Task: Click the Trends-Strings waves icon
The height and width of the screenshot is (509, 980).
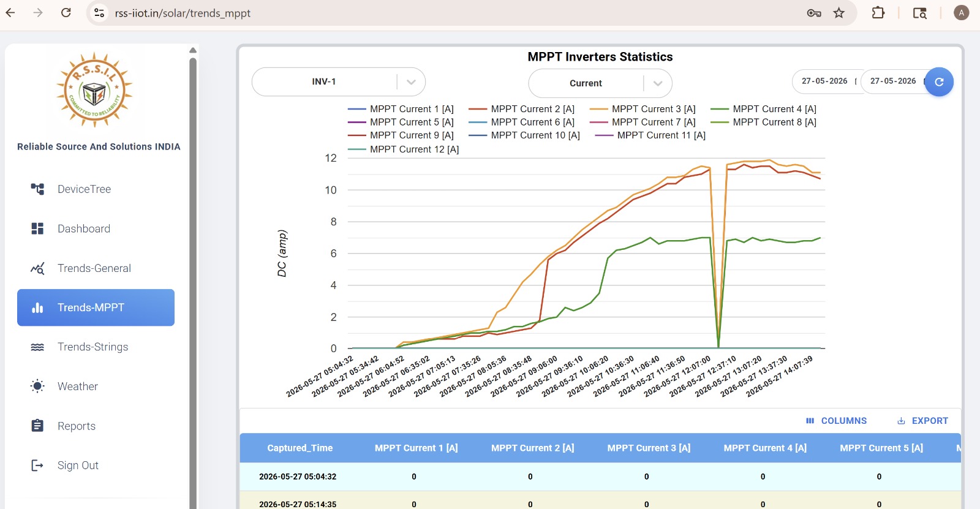Action: click(37, 347)
